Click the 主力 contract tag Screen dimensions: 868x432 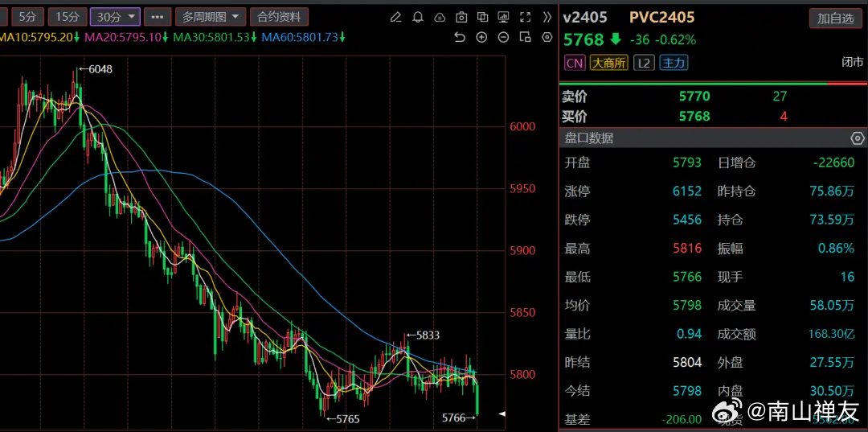click(674, 63)
